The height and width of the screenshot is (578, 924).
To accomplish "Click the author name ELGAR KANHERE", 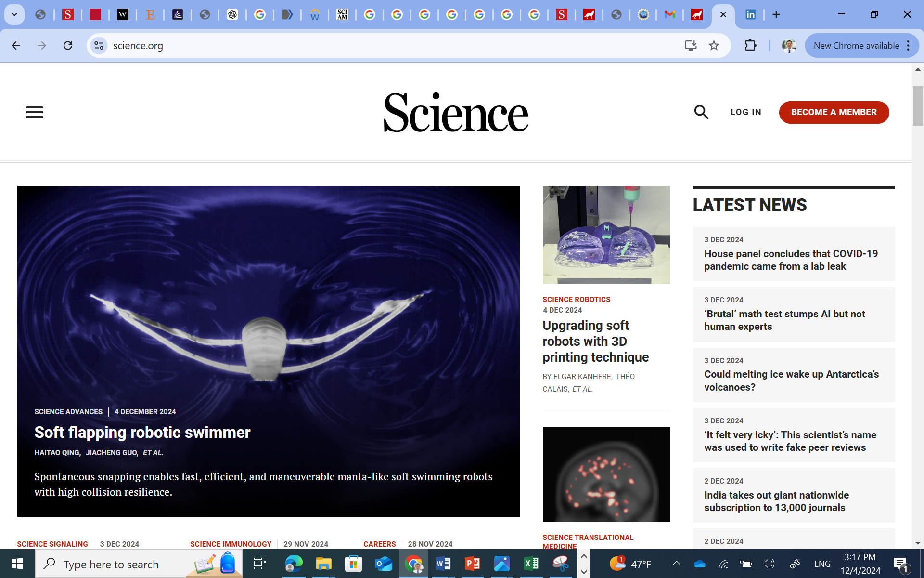I will pyautogui.click(x=582, y=376).
